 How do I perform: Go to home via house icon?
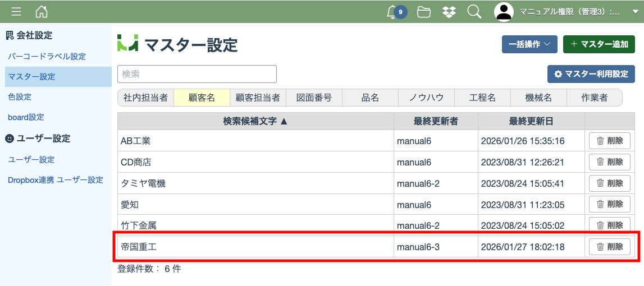tap(42, 12)
